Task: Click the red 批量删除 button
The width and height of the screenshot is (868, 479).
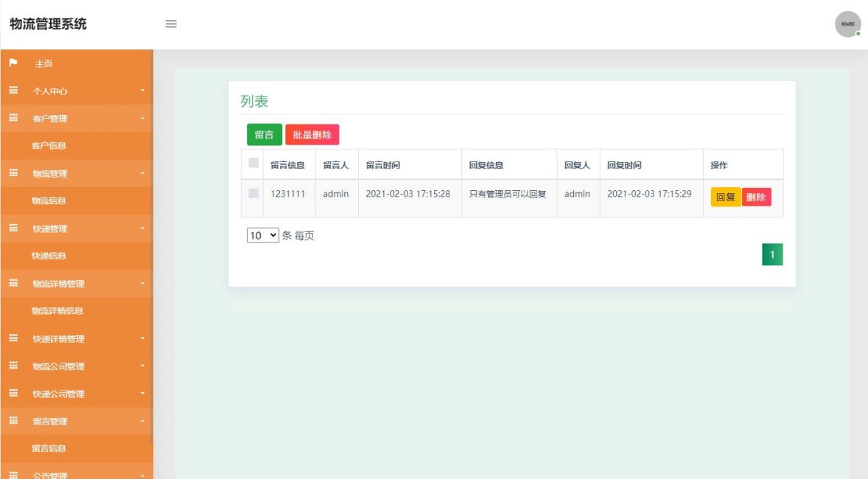Action: [312, 135]
